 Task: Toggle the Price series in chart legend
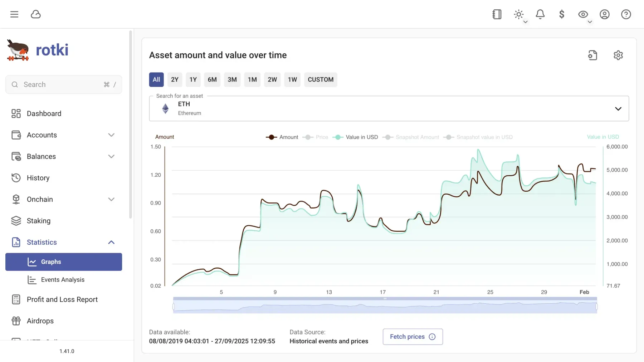coord(315,137)
